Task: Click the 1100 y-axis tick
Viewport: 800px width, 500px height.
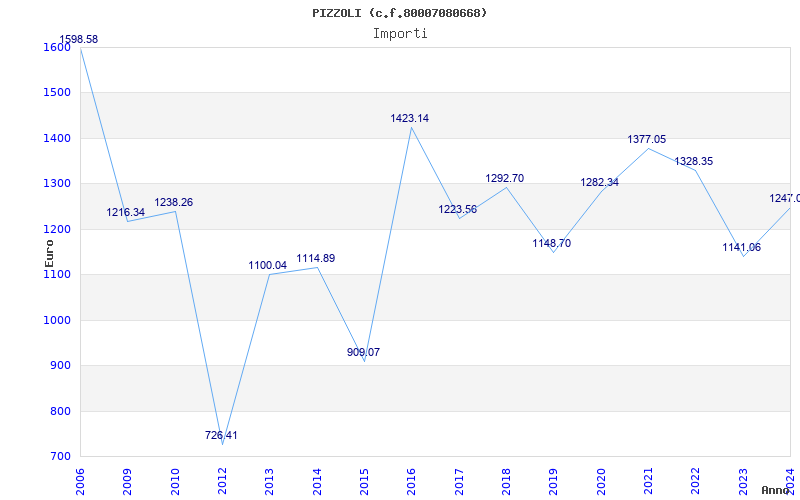Action: tap(57, 274)
